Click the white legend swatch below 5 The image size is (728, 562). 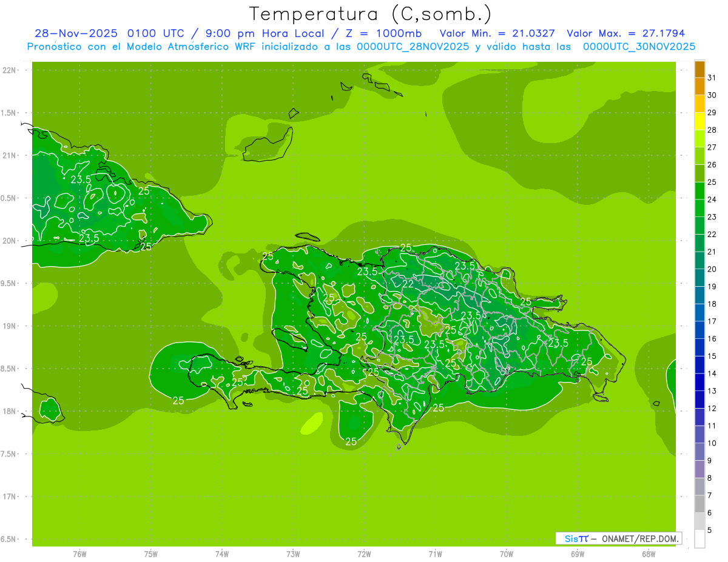coord(699,539)
